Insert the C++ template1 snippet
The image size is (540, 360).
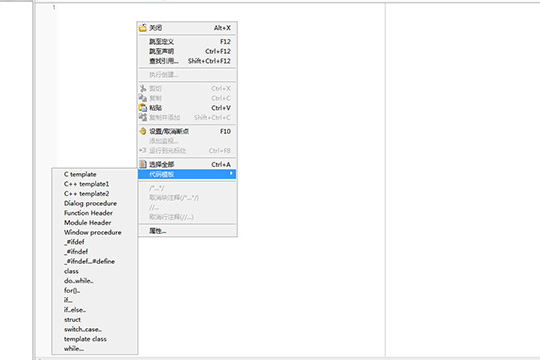(x=95, y=184)
